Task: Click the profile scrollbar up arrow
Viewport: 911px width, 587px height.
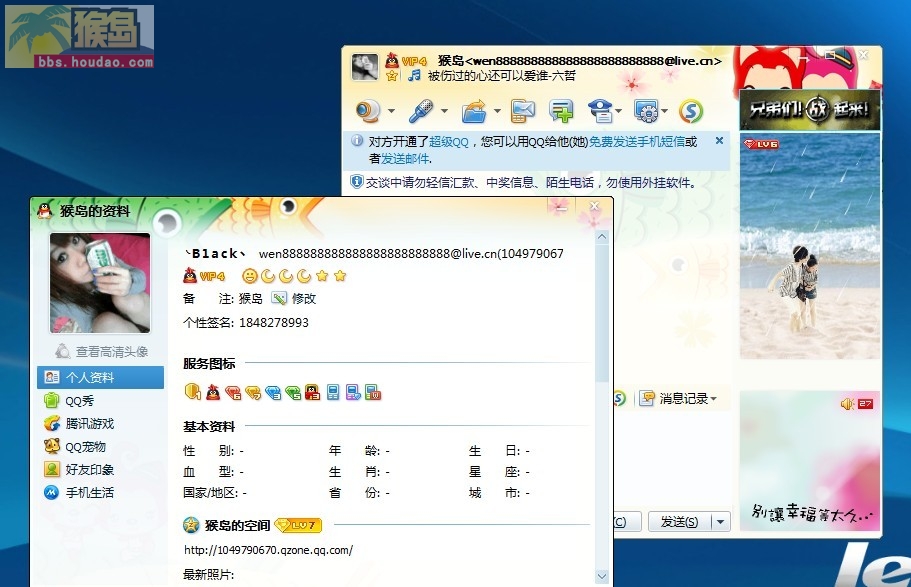Action: [602, 237]
